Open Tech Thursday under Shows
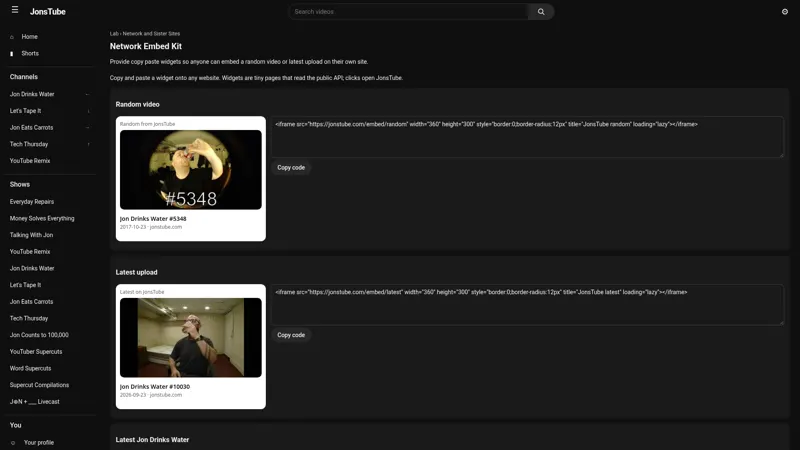The width and height of the screenshot is (800, 450). pos(29,318)
